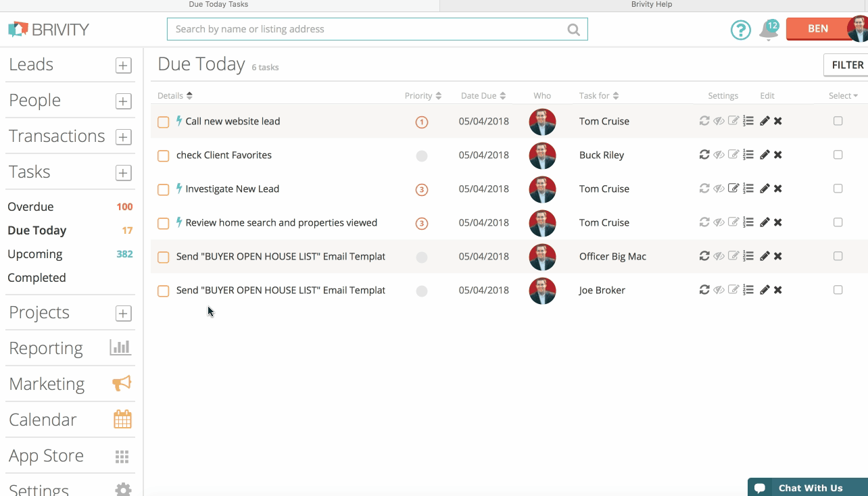
Task: Open Completed tasks list
Action: 37,278
